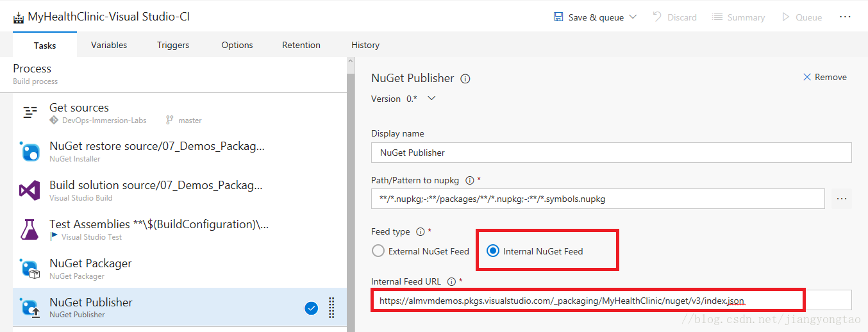868x332 pixels.
Task: Select the Get sources task
Action: coord(179,113)
